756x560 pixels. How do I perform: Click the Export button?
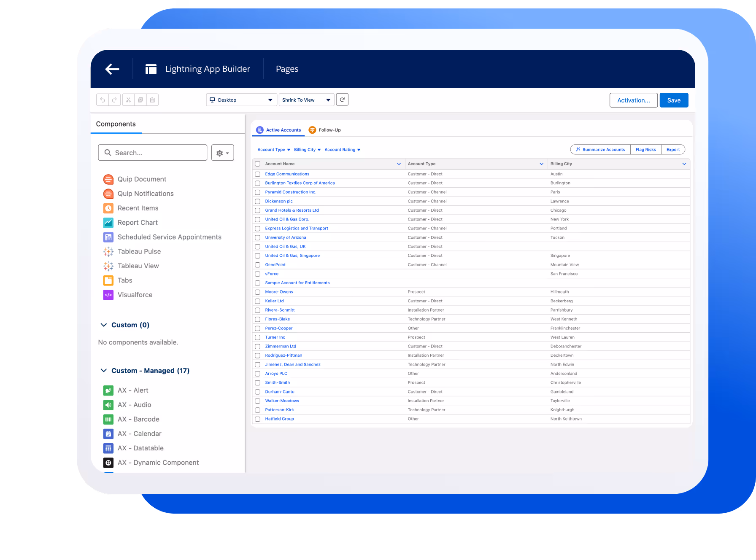click(673, 150)
